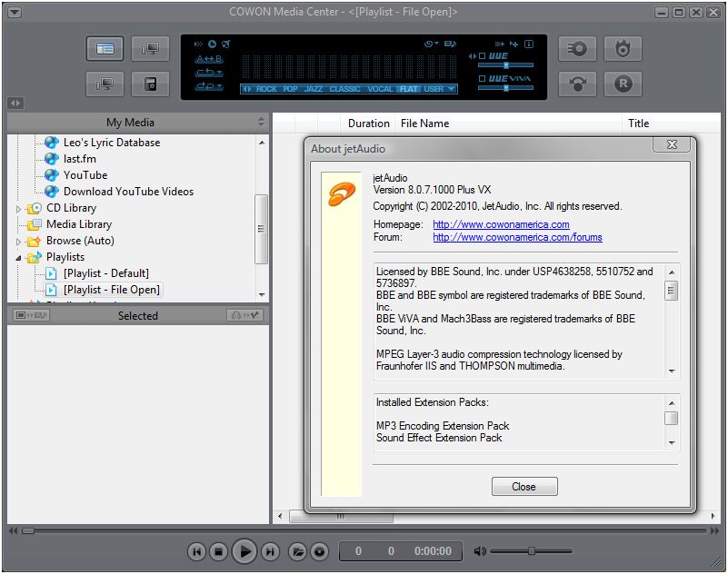Adjust the BBE level slider

tap(506, 65)
